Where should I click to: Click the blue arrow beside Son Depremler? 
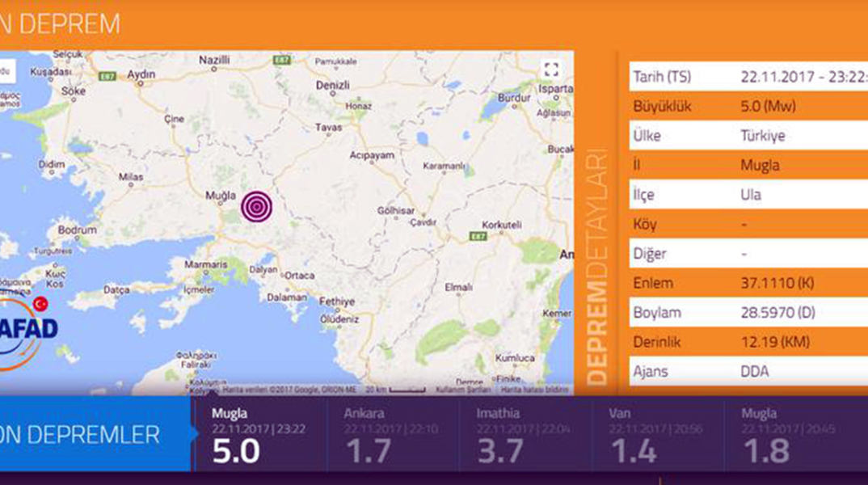click(x=194, y=433)
